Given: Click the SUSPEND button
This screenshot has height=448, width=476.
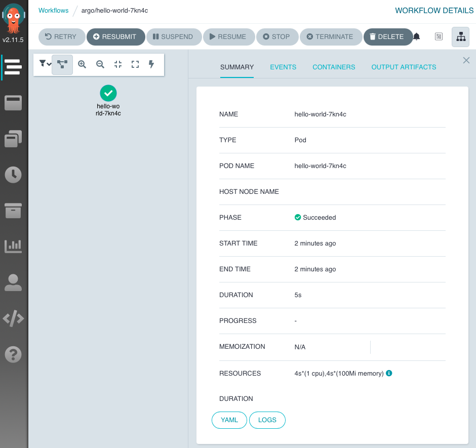Looking at the screenshot, I should tap(174, 37).
